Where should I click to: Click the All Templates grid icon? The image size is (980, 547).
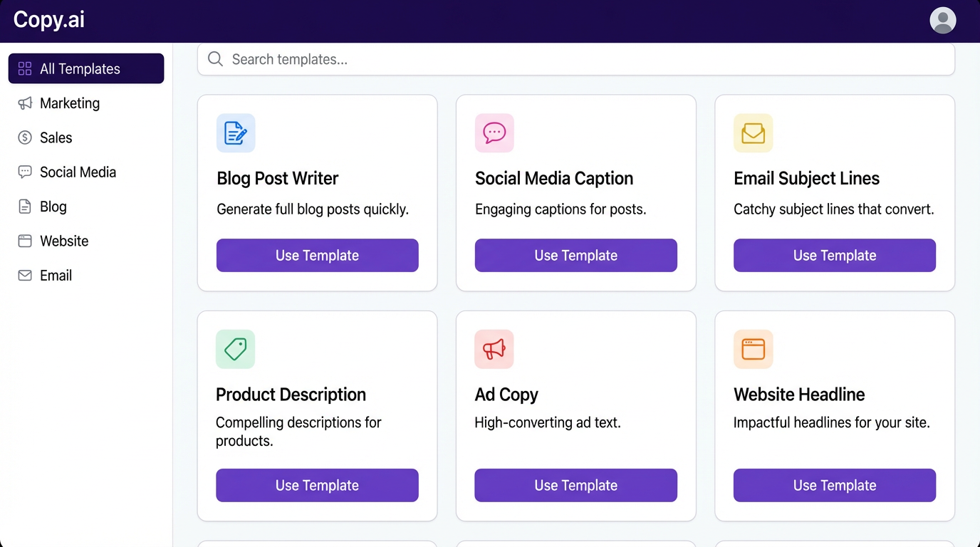coord(25,68)
